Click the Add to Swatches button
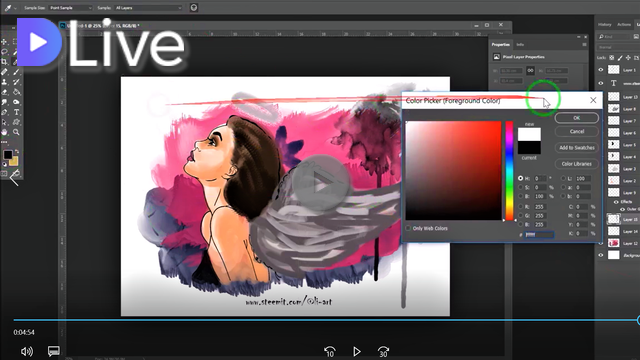Screen dimensions: 640x360 click(x=576, y=148)
